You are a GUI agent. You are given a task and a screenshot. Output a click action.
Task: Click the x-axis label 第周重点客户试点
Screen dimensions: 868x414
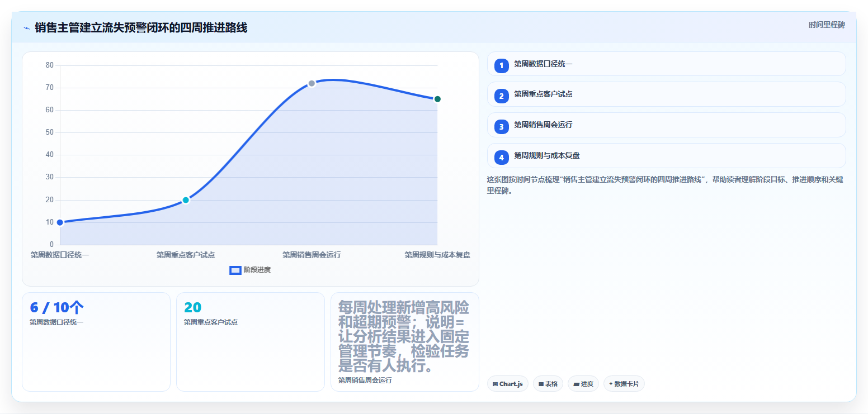pos(186,255)
